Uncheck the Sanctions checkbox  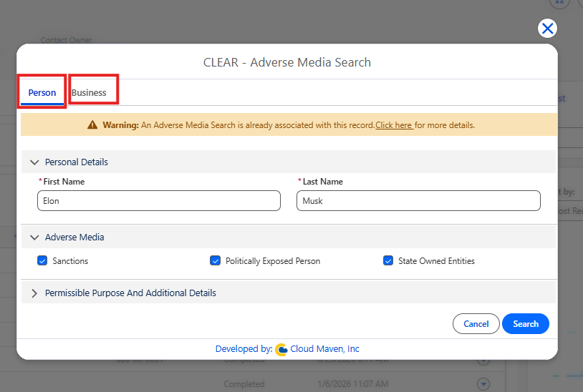[42, 260]
